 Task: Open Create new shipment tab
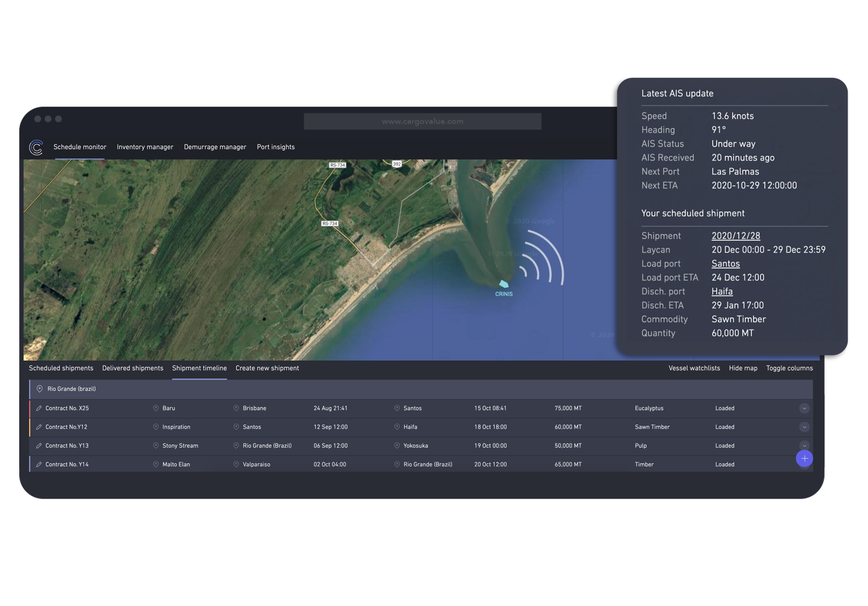pyautogui.click(x=267, y=368)
